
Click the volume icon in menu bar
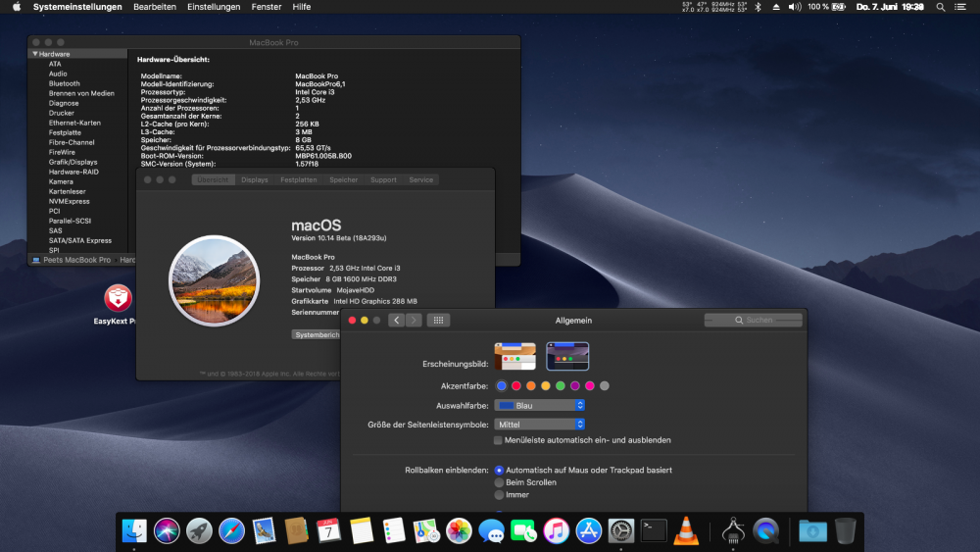pyautogui.click(x=795, y=7)
